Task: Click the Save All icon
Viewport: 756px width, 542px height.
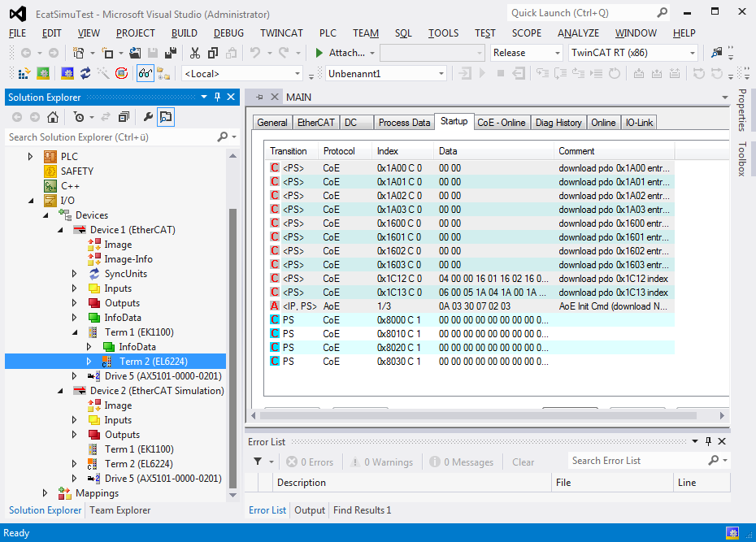Action: pos(170,53)
